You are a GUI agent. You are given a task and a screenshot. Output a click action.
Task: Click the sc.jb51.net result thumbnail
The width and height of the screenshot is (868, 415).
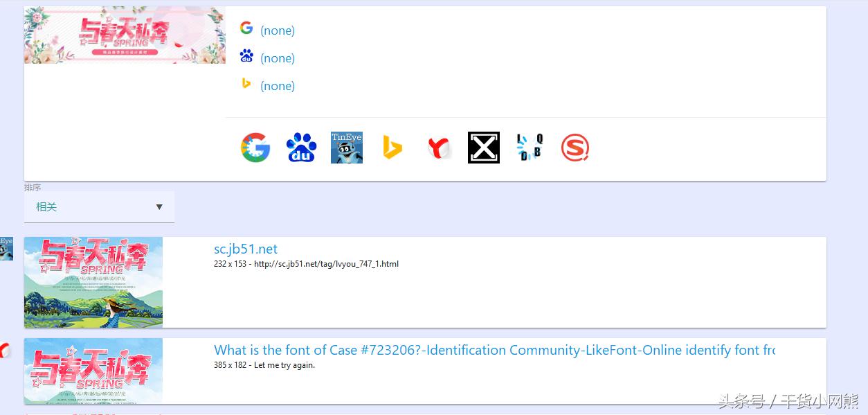93,282
